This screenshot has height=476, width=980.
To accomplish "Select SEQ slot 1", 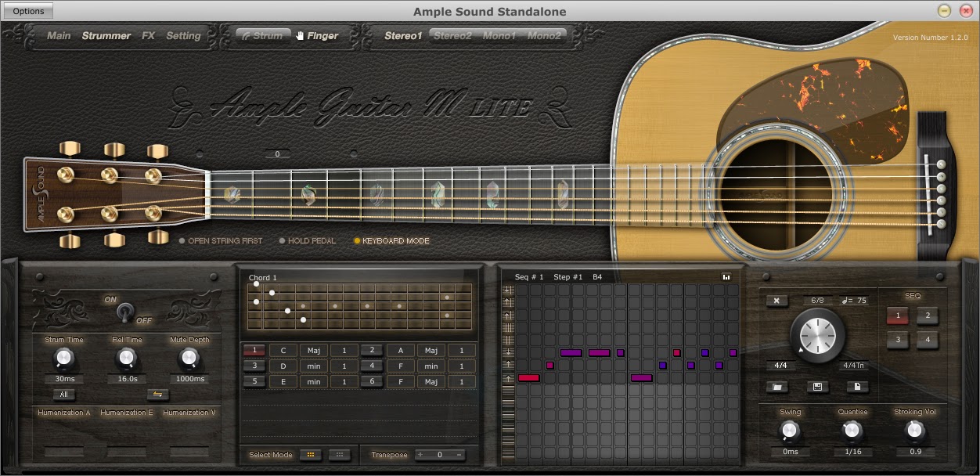I will [898, 316].
